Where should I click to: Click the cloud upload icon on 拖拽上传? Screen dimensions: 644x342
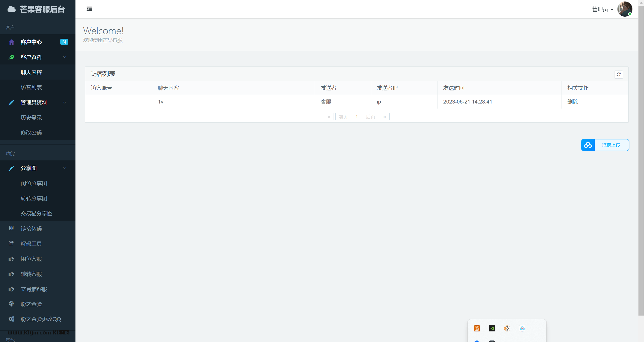(588, 145)
